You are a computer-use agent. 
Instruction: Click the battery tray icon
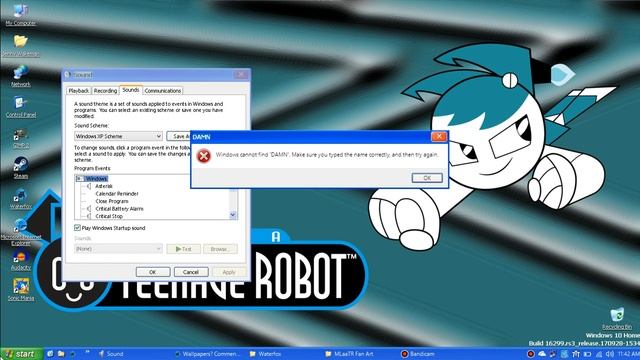(x=587, y=354)
